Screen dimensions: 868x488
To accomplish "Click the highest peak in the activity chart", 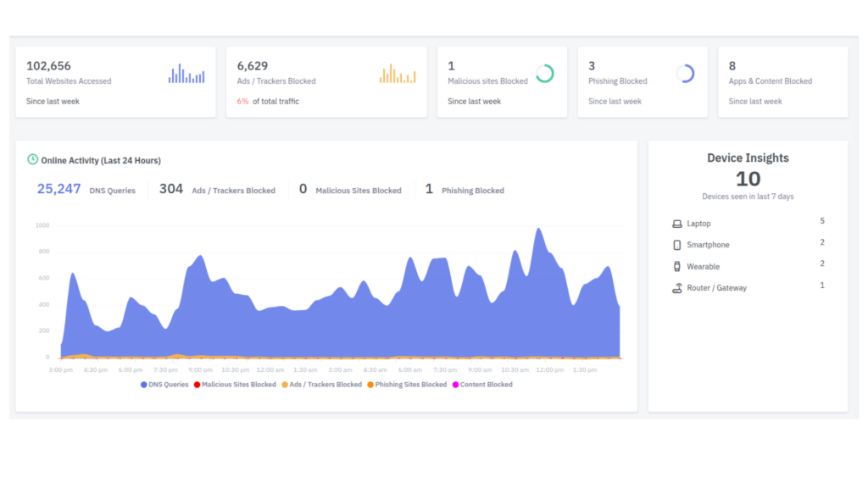I will pos(537,230).
